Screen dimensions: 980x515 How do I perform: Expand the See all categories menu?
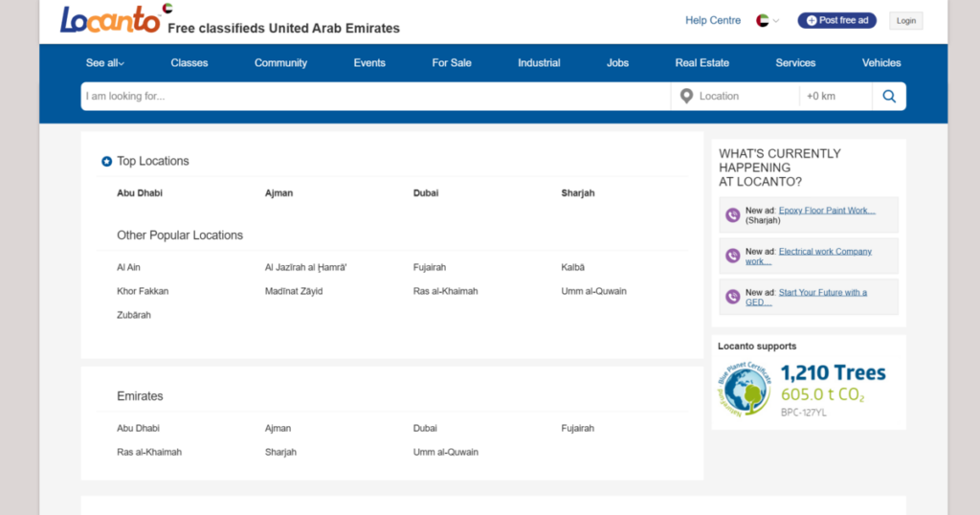(105, 63)
